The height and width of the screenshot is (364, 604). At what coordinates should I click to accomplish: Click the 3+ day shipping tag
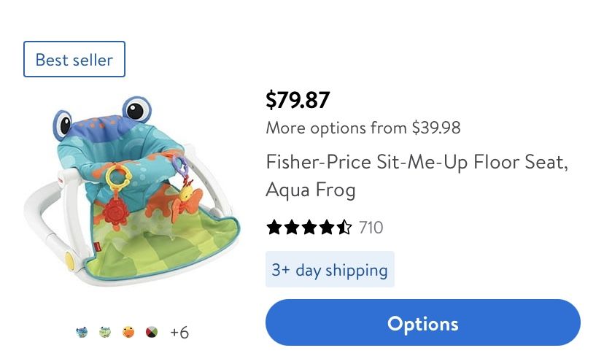click(x=330, y=270)
